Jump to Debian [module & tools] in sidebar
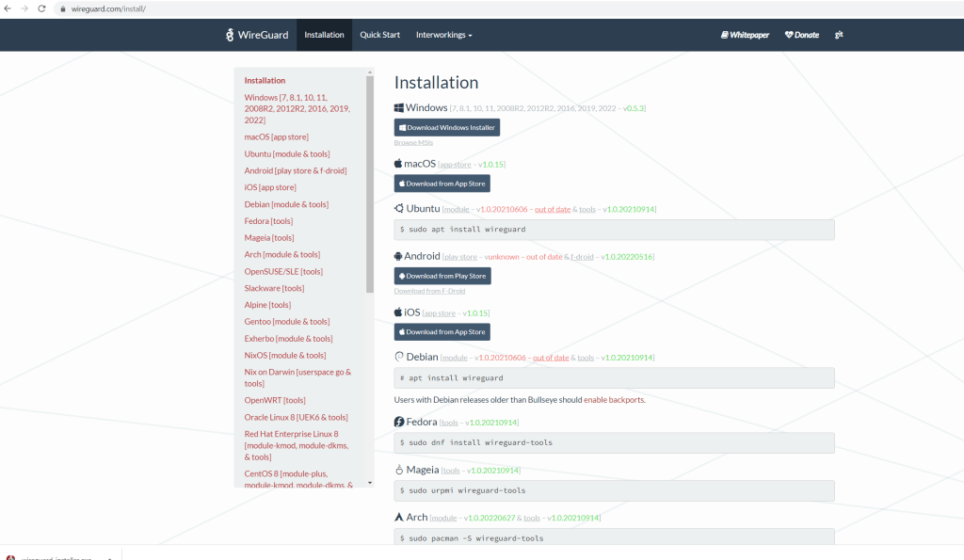 [x=286, y=204]
